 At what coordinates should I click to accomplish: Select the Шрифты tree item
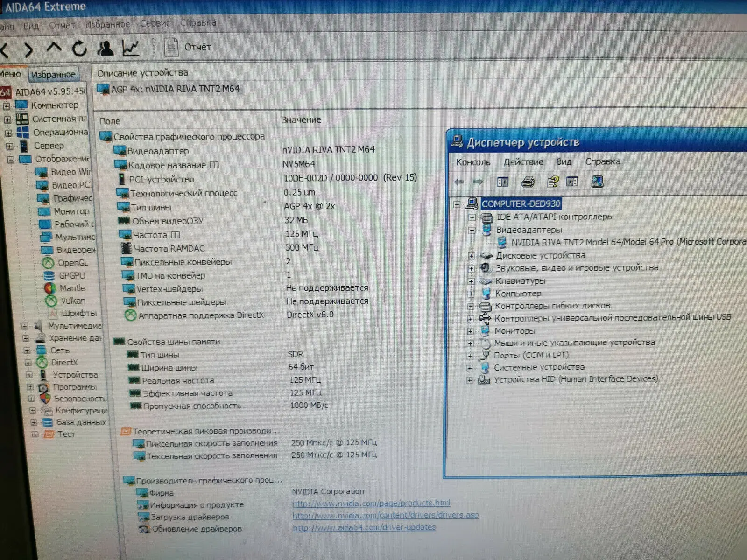click(79, 313)
